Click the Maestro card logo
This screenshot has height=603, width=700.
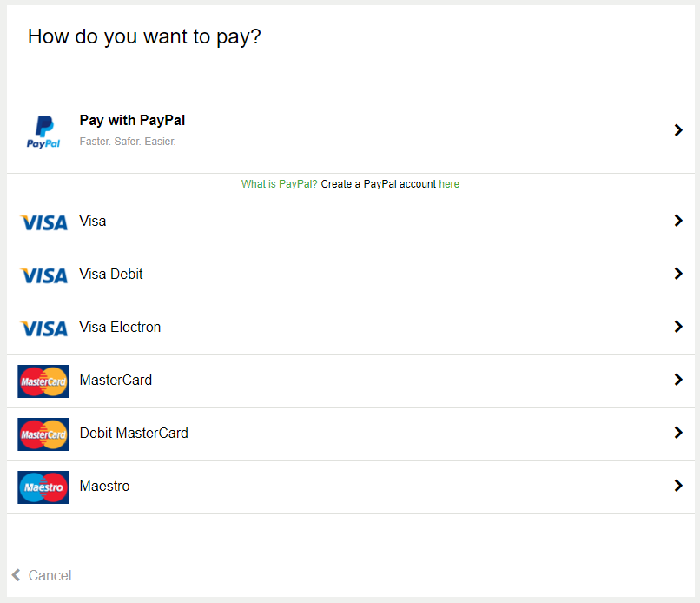click(43, 487)
